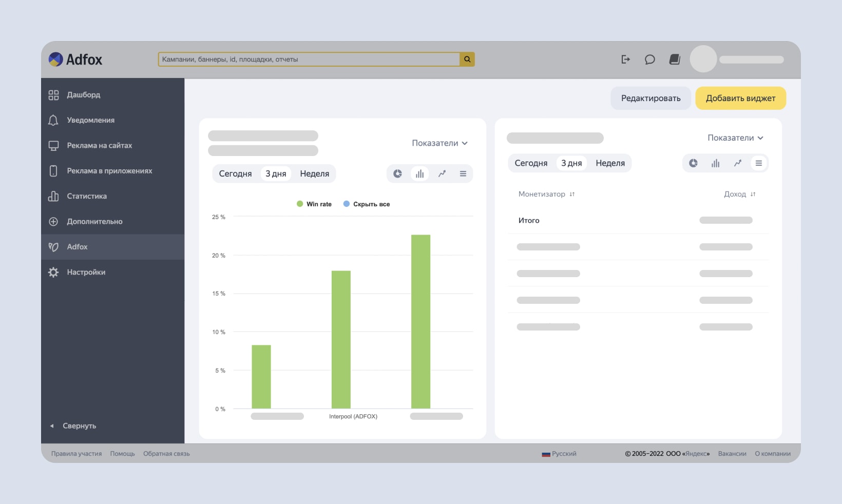Switch left widget to line chart view
This screenshot has width=842, height=504.
pos(442,174)
